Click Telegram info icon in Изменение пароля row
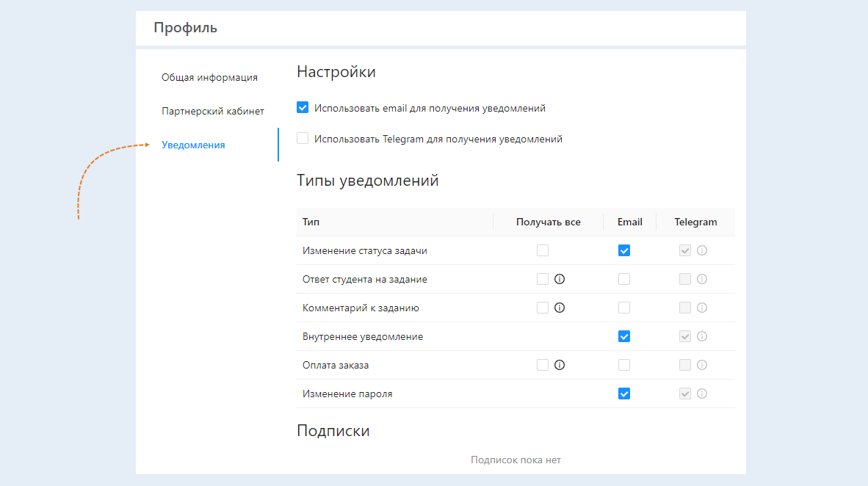 pyautogui.click(x=701, y=393)
